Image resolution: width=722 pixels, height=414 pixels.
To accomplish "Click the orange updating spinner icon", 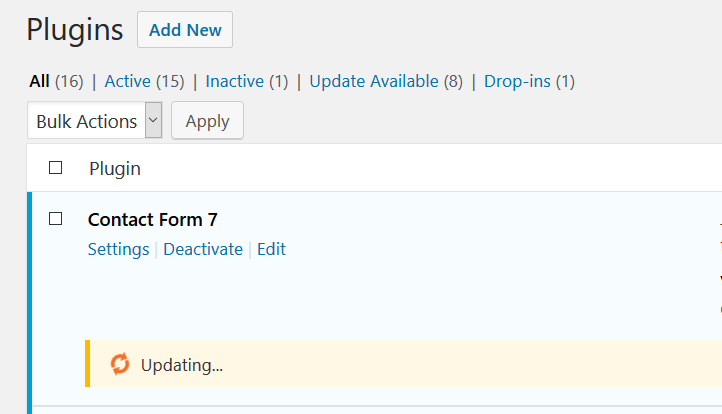I will pos(120,364).
